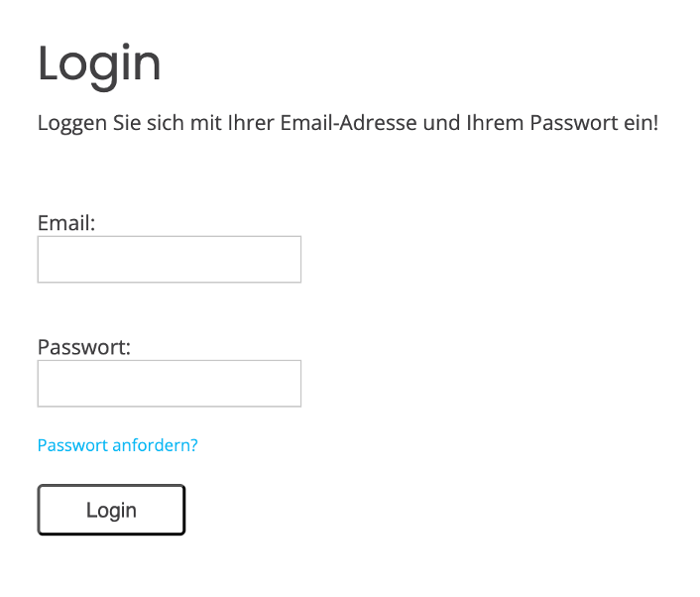Click the 'Email:' field label
The width and height of the screenshot is (700, 597).
pos(66,223)
